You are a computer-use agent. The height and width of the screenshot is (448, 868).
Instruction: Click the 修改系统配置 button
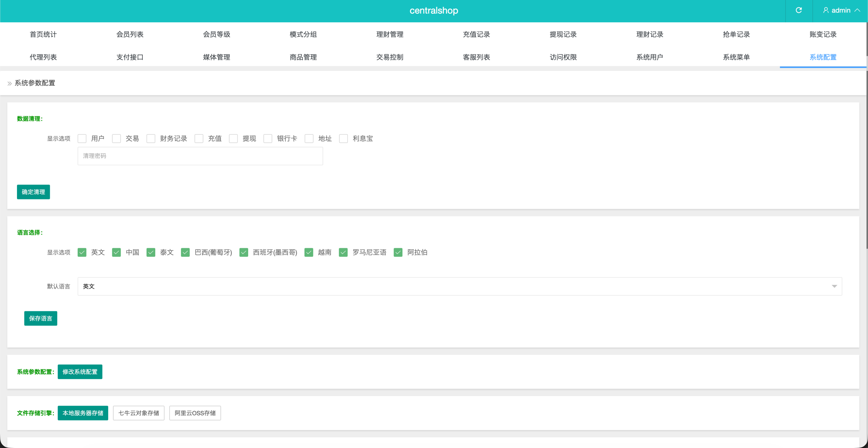point(80,372)
